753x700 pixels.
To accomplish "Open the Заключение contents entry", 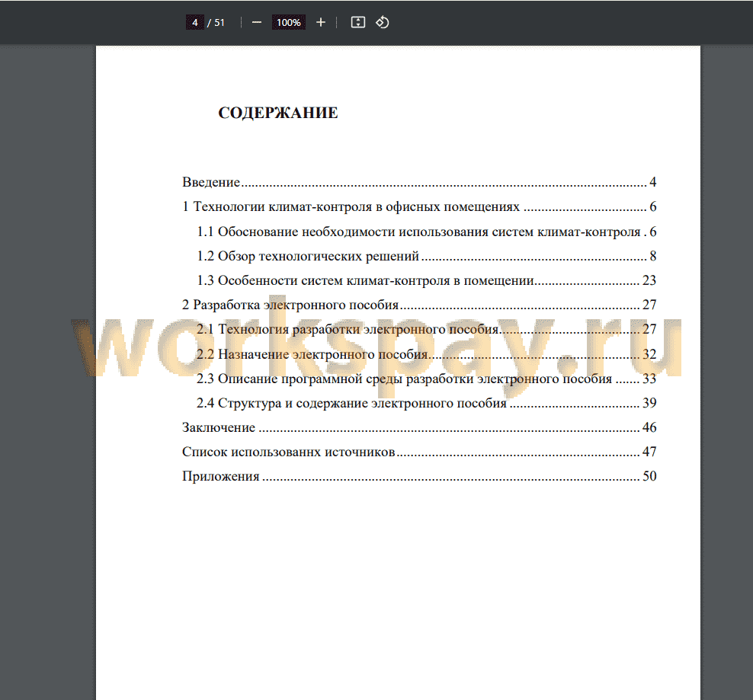I will point(418,428).
